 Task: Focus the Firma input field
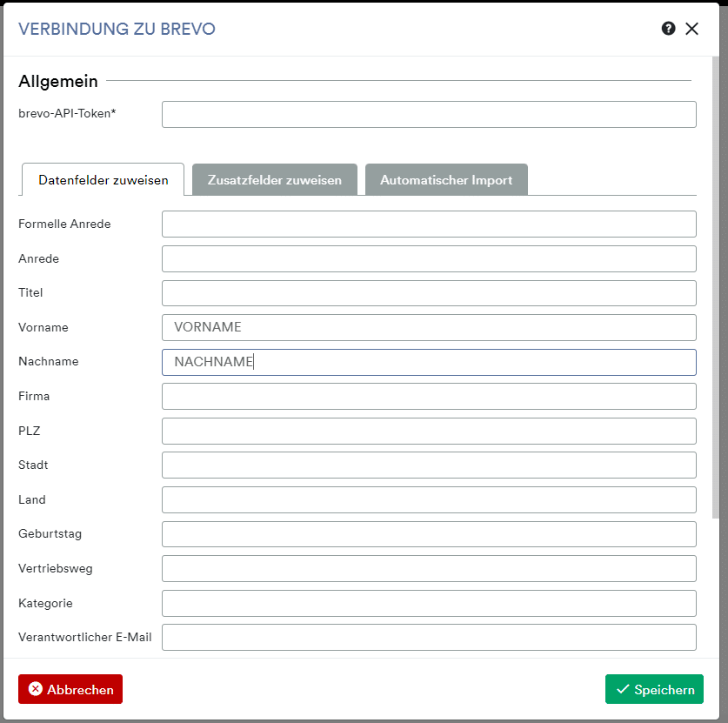click(429, 397)
